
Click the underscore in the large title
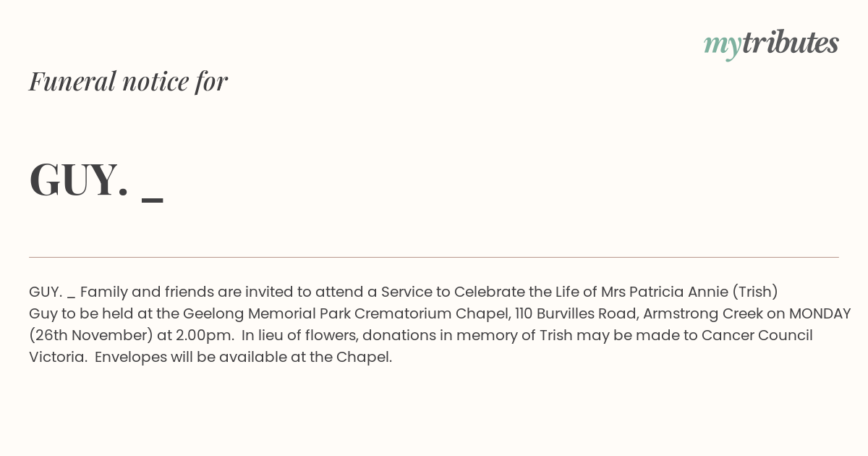(x=153, y=199)
